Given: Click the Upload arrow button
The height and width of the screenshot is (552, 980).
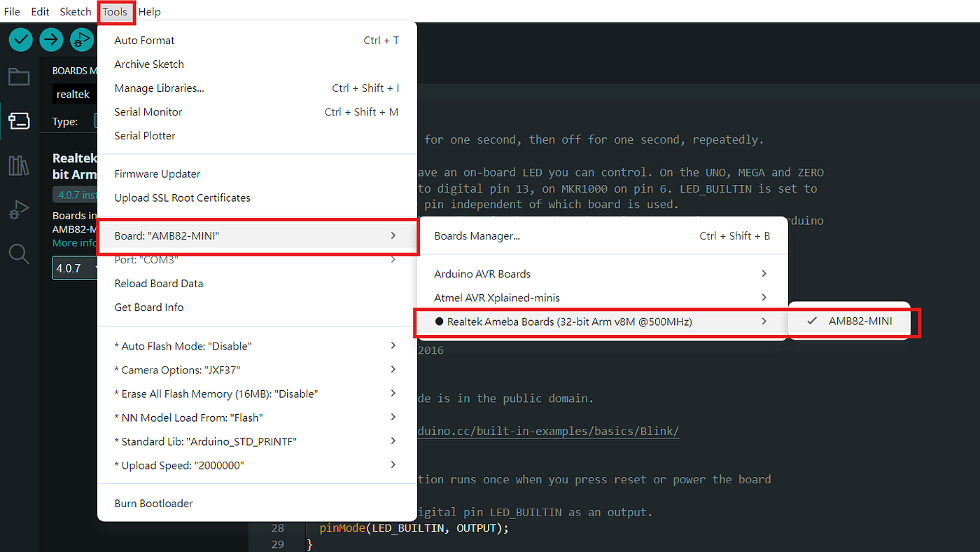Looking at the screenshot, I should [x=51, y=40].
